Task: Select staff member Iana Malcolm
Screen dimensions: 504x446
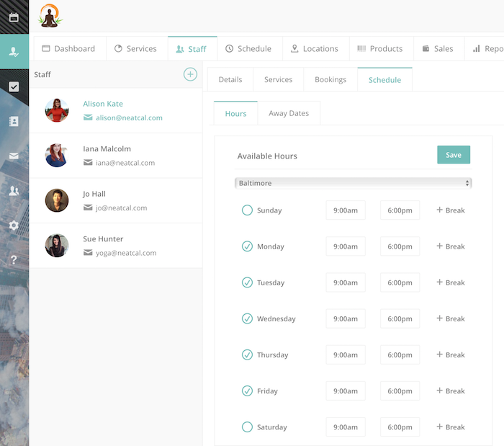Action: 116,156
